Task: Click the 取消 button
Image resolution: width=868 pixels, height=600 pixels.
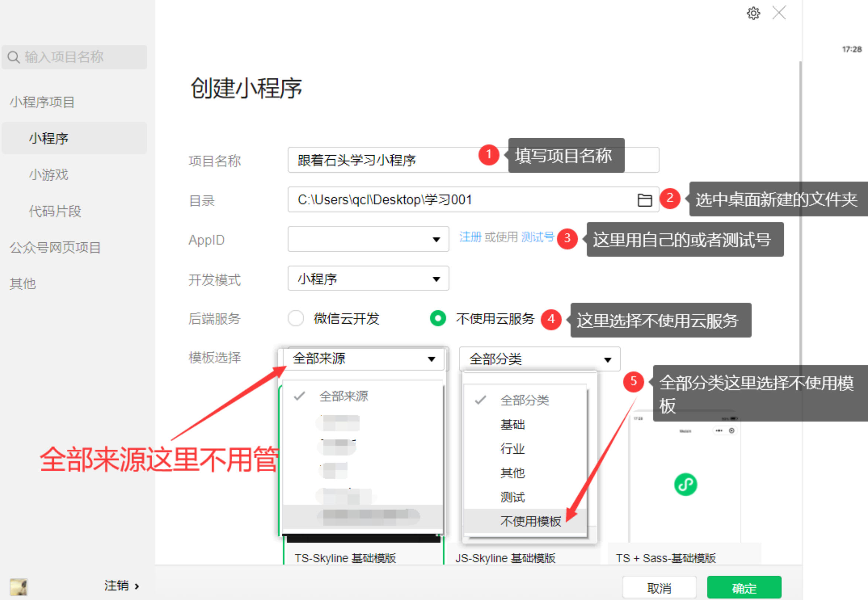Action: 659,587
